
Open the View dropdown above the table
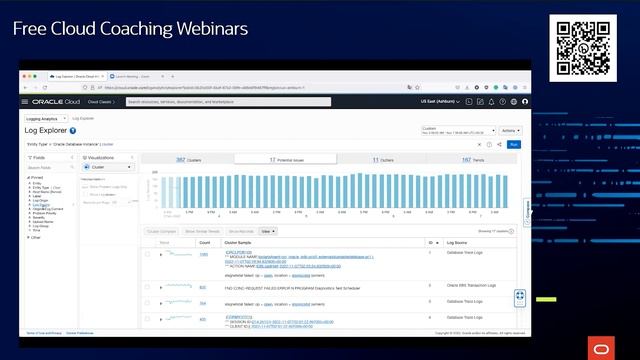[x=268, y=231]
